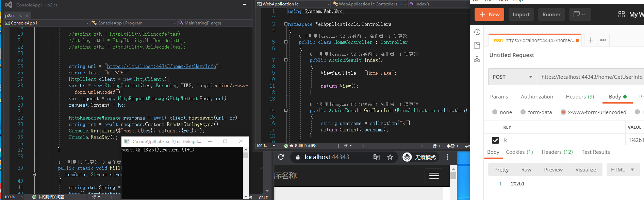
Task: Select x-www-form-urlencoded radio button
Action: pyautogui.click(x=563, y=112)
